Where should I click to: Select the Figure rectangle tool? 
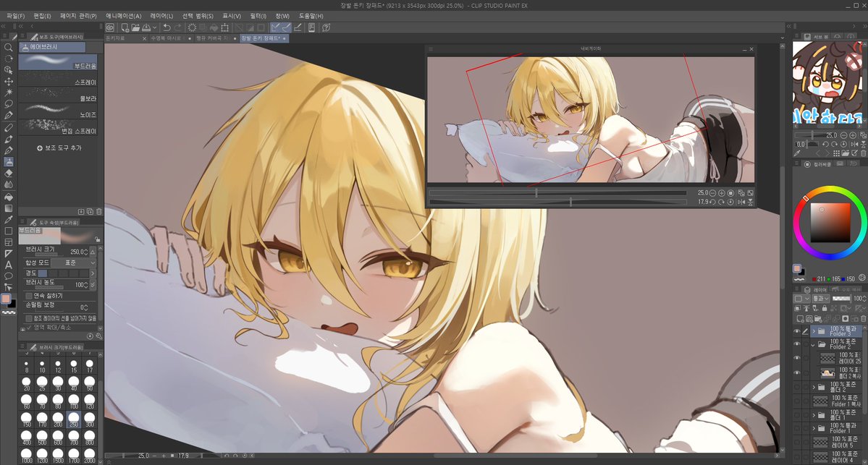pos(8,231)
